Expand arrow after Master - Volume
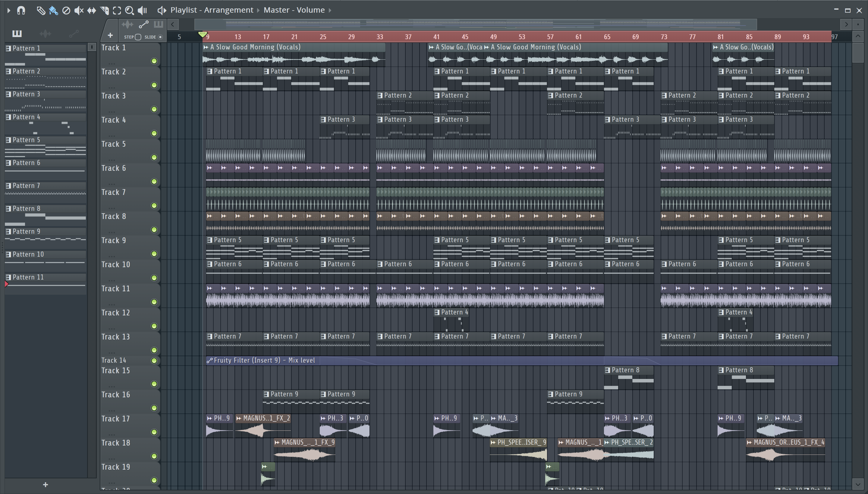 (x=330, y=11)
